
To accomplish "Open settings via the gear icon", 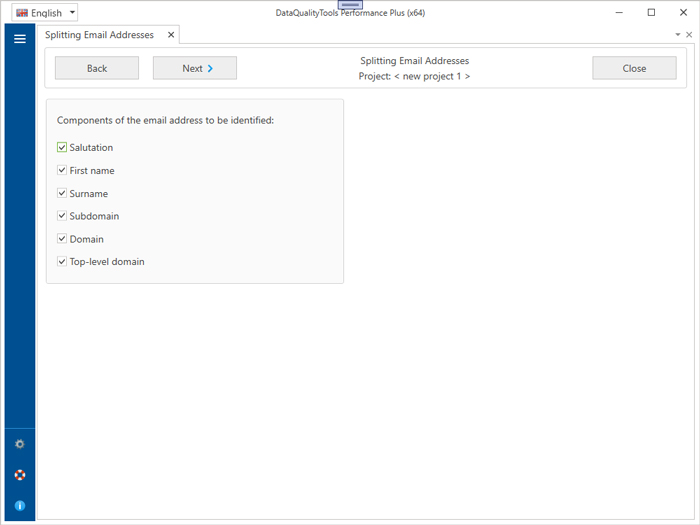I will [20, 444].
